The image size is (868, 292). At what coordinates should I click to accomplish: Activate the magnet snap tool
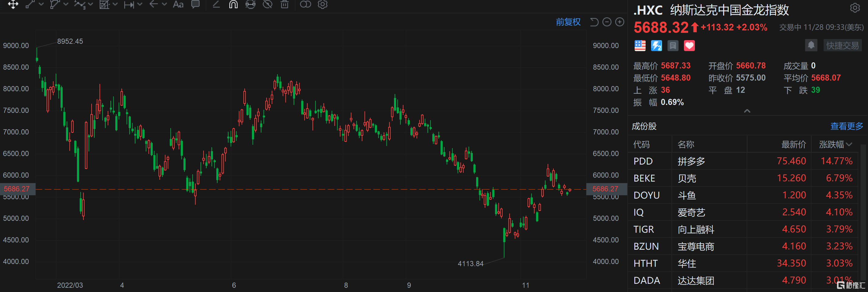coord(233,4)
